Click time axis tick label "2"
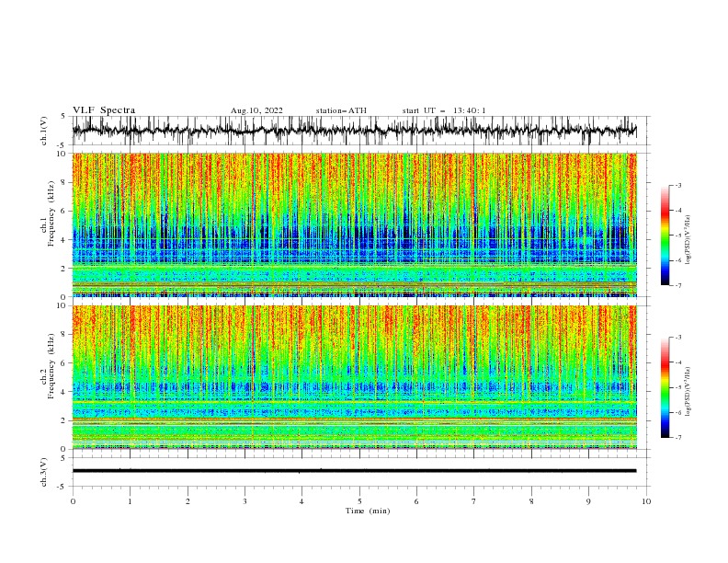728x563 pixels. [188, 501]
